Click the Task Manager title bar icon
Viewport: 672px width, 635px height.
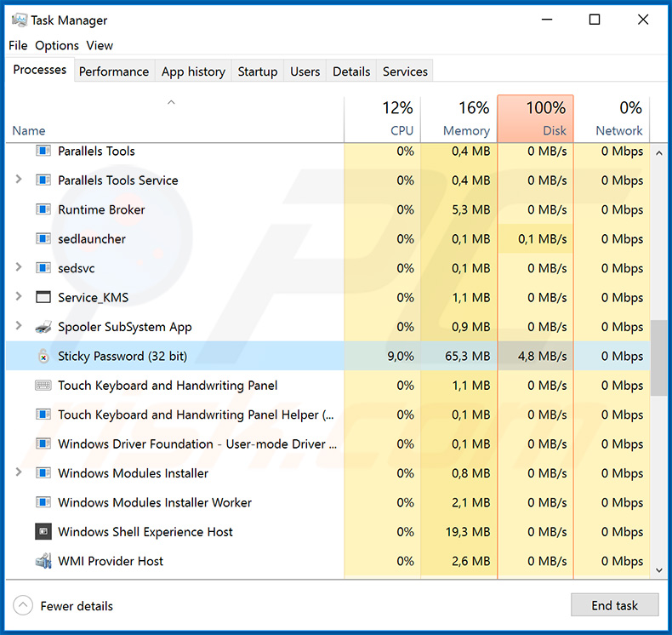pyautogui.click(x=19, y=20)
